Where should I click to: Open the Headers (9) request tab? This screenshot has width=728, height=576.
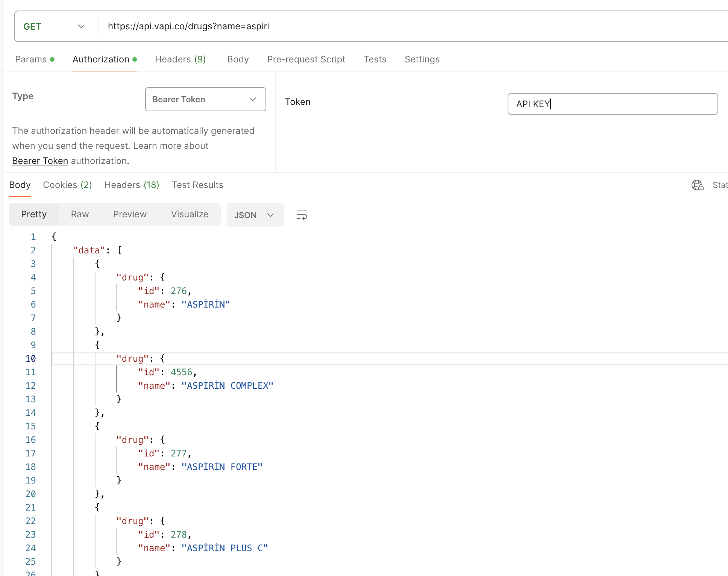point(180,59)
